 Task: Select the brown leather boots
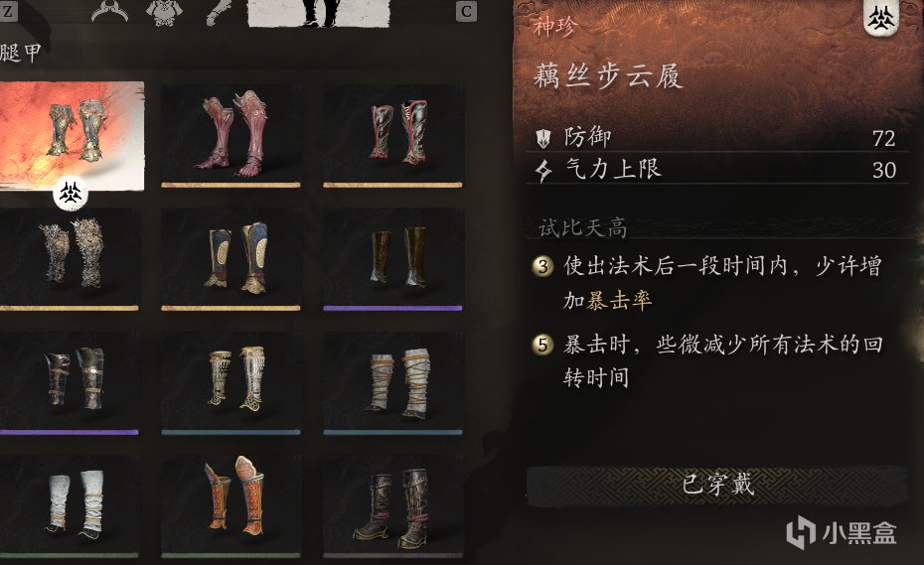pos(392,505)
